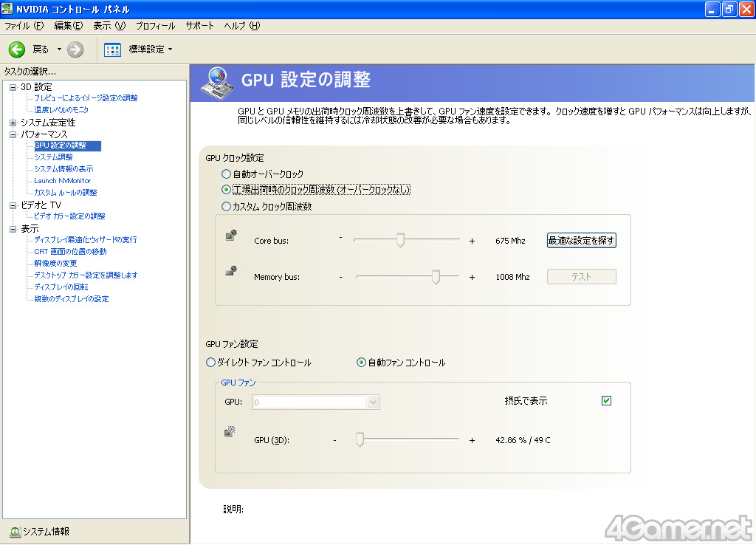Open カスタム ルールの調整 tree link
This screenshot has width=756, height=545.
click(x=66, y=193)
